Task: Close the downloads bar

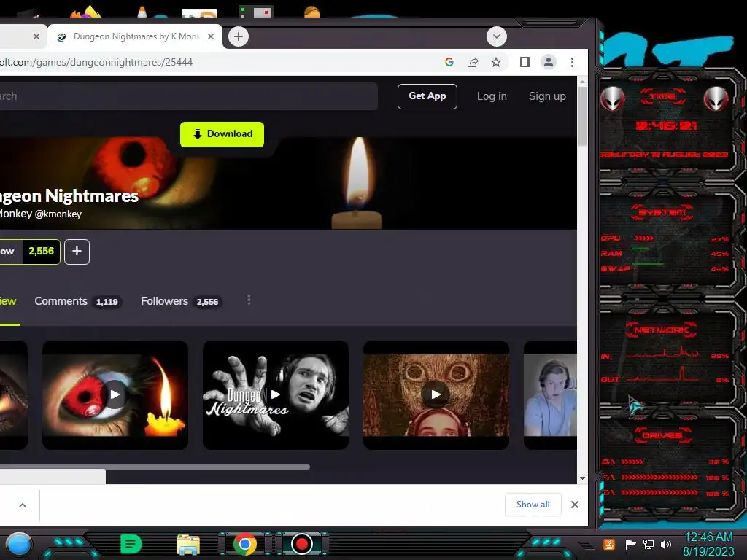Action: click(x=575, y=505)
